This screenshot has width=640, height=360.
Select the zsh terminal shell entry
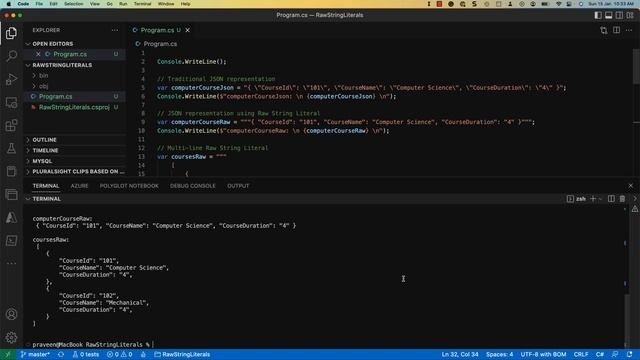[576, 199]
